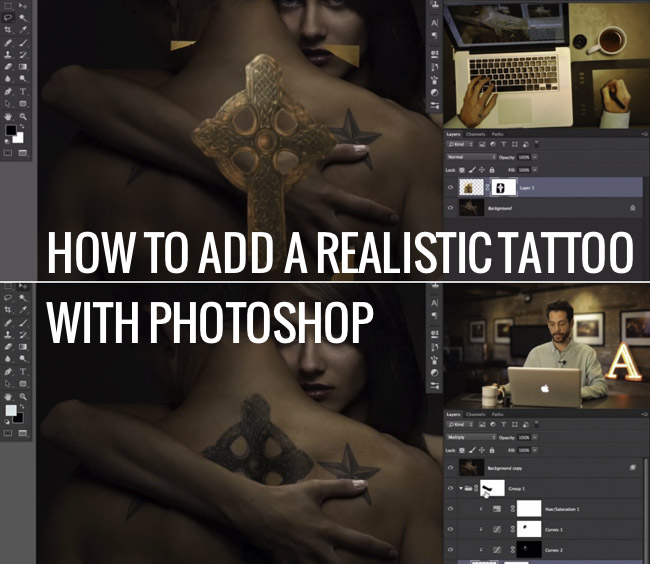Select the Dodge tool in the upper toolbar
Viewport: 650px width, 564px height.
point(23,79)
